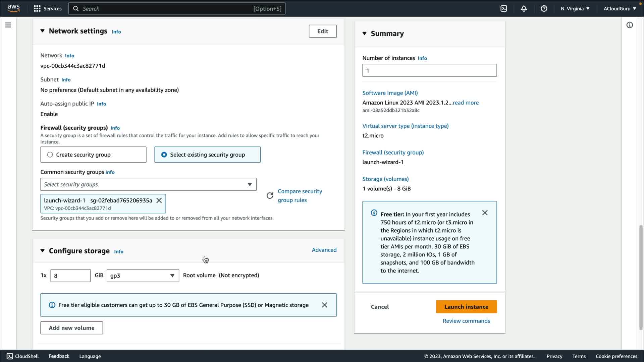Close the EBS free tier storage banner
This screenshot has width=644, height=362.
coord(324,305)
